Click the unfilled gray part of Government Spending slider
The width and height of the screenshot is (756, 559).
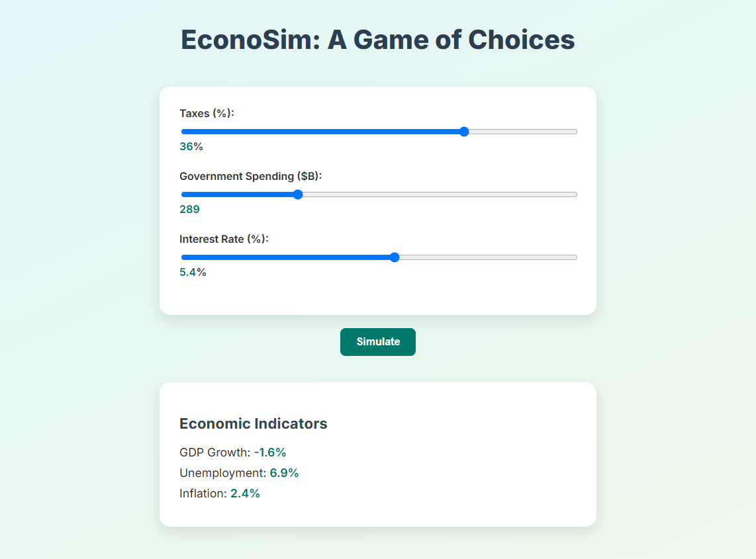437,194
